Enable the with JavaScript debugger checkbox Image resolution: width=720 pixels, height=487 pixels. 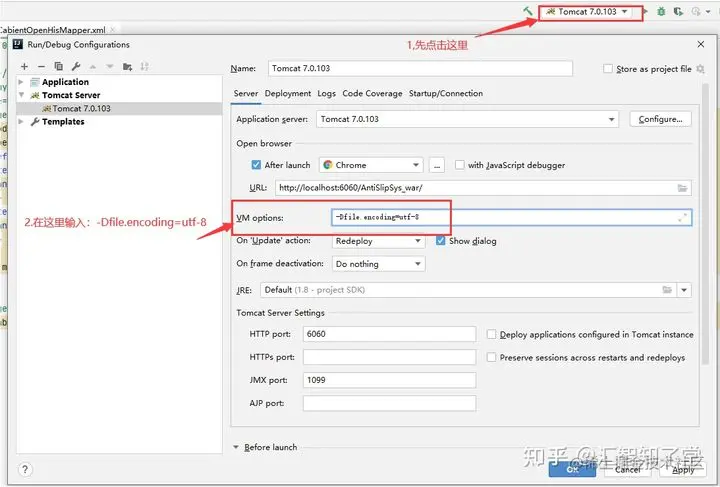459,165
